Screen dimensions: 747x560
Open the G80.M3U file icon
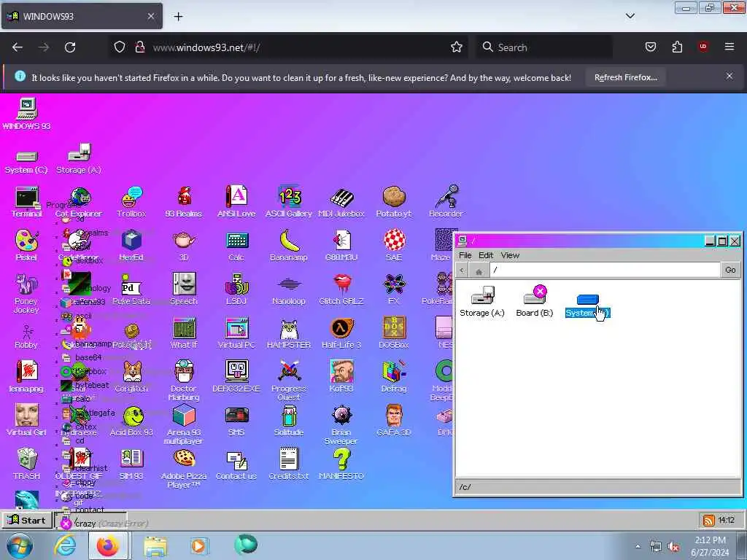click(341, 246)
